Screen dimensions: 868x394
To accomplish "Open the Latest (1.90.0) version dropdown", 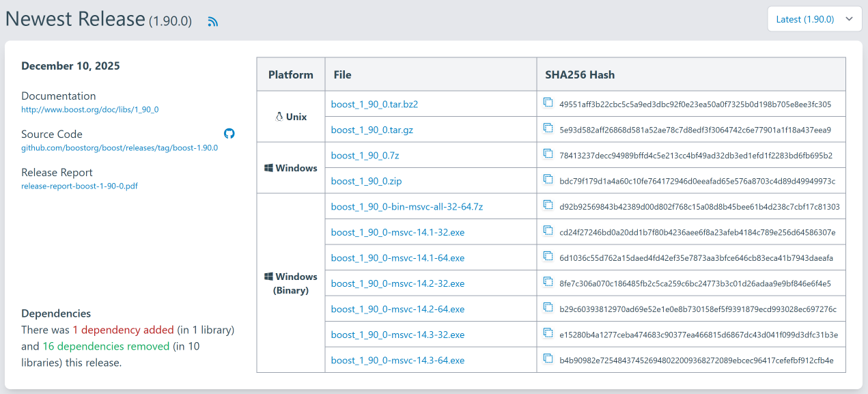I will [814, 18].
